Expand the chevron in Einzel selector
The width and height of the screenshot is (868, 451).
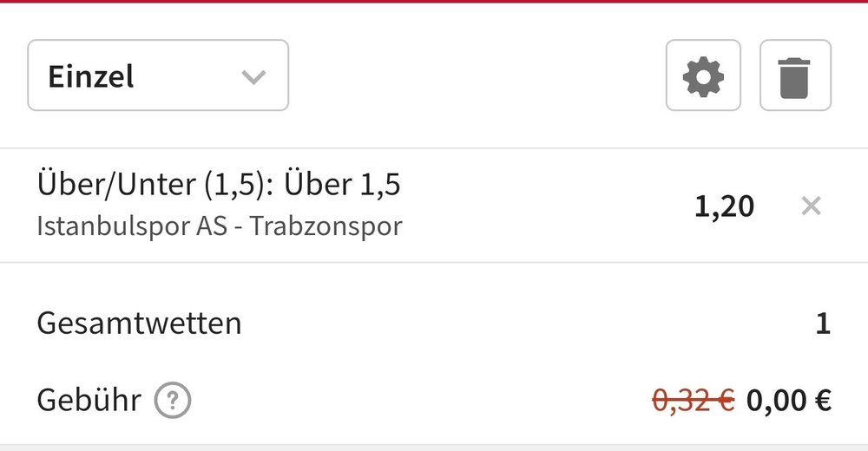click(253, 76)
